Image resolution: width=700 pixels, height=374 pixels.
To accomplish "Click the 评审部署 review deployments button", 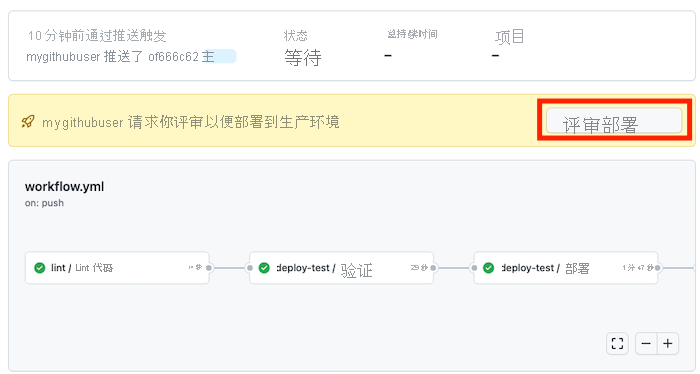I will [x=614, y=121].
